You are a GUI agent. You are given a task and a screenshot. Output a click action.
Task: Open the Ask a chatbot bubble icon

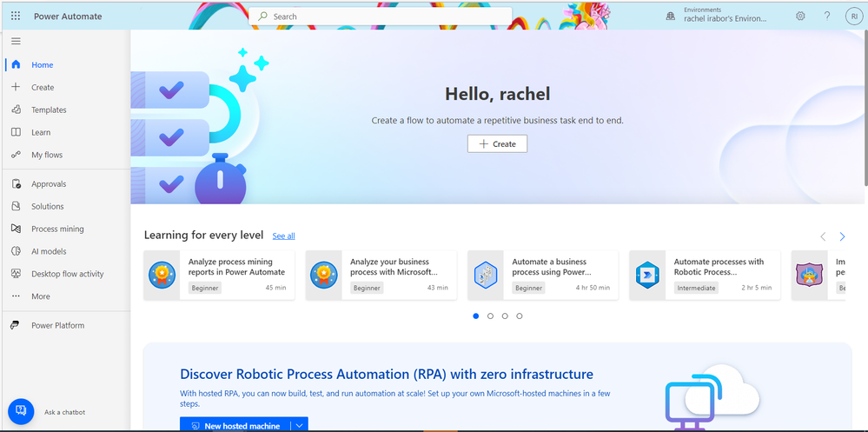(21, 411)
